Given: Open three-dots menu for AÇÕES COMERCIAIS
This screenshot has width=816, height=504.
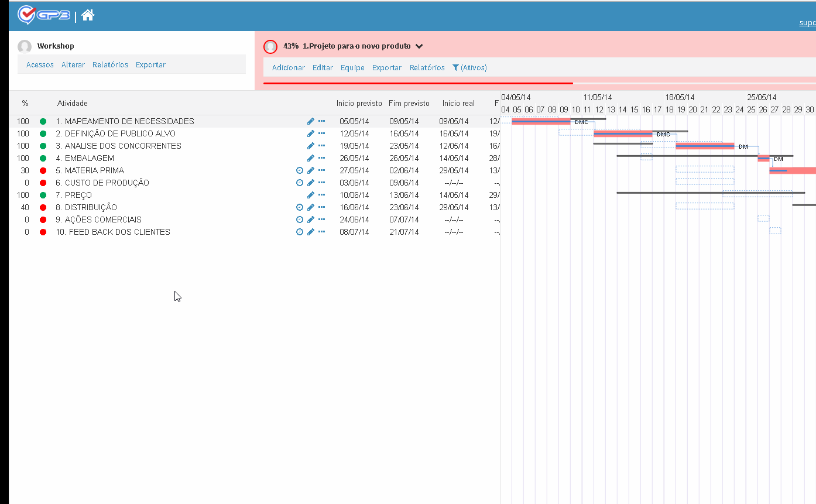Looking at the screenshot, I should [x=321, y=220].
